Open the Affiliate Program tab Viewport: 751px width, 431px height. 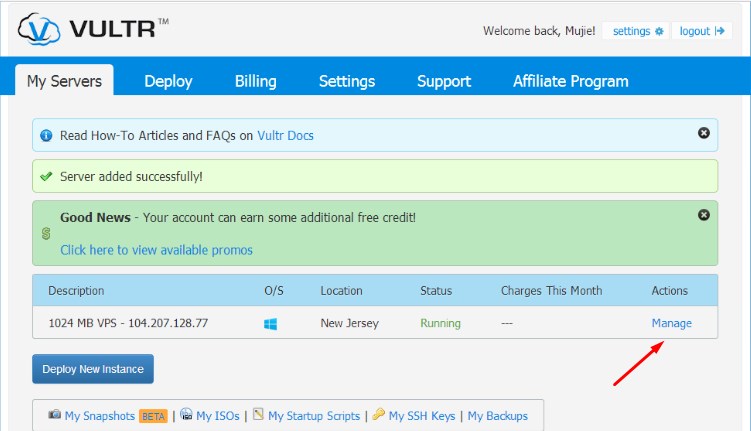click(570, 81)
